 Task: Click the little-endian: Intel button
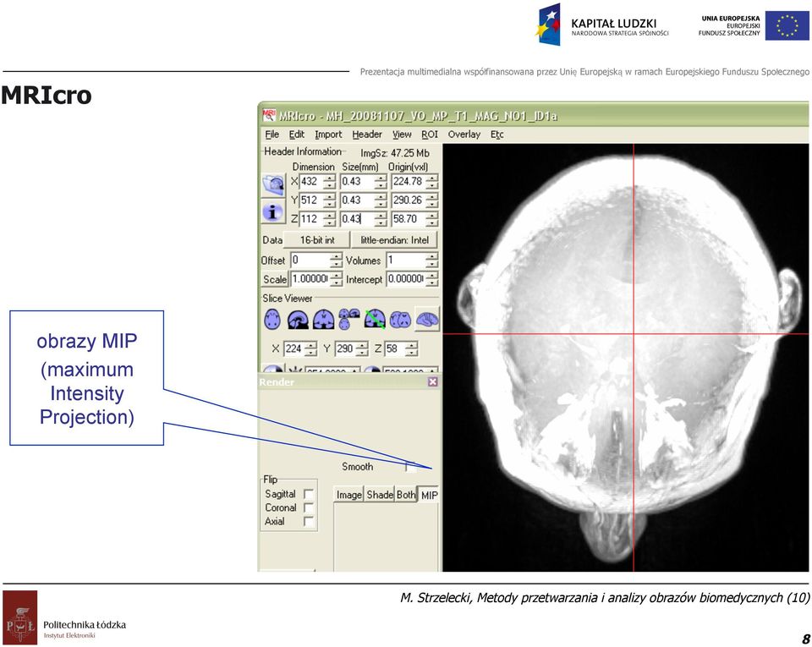point(395,240)
